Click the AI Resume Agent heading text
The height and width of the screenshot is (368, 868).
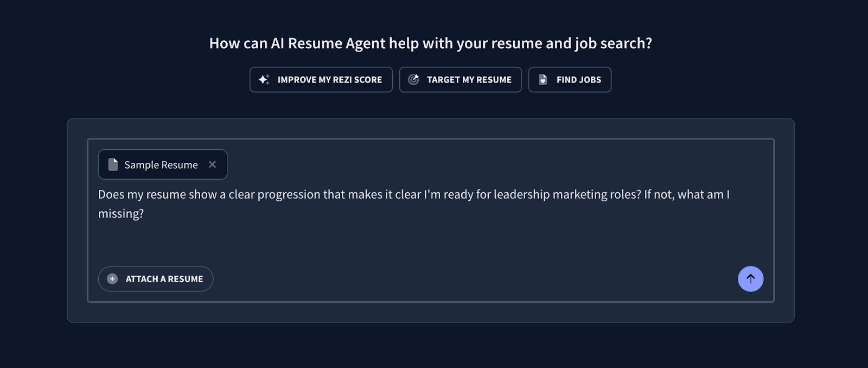[431, 43]
